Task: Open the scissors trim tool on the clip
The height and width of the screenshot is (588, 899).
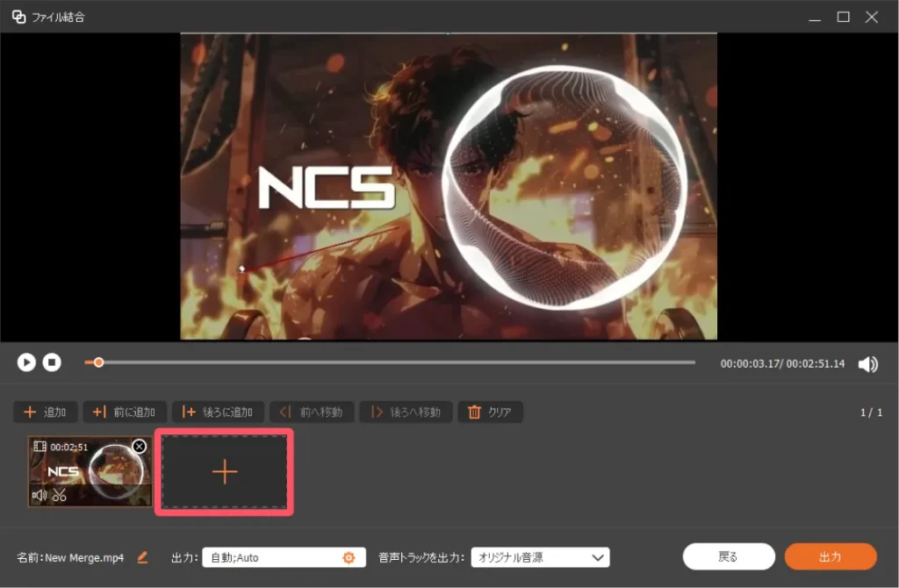Action: pyautogui.click(x=60, y=495)
